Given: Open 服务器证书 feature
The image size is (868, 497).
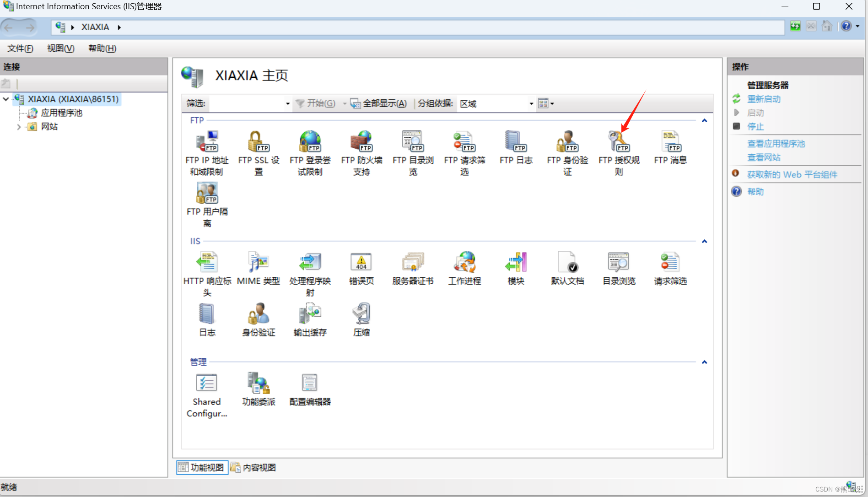Looking at the screenshot, I should point(413,268).
